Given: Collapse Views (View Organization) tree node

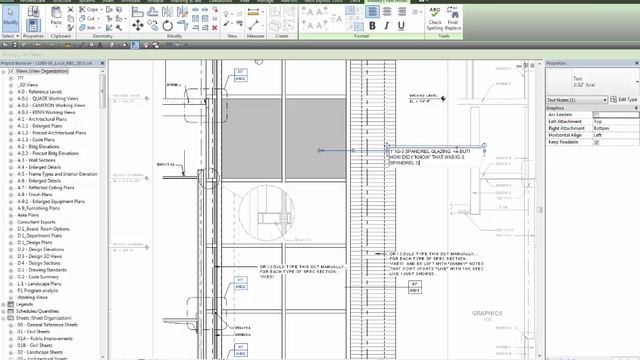Looking at the screenshot, I should 3,71.
